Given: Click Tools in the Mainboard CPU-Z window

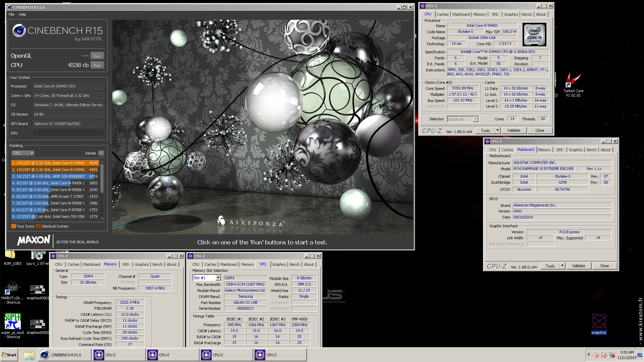Looking at the screenshot, I should click(550, 266).
